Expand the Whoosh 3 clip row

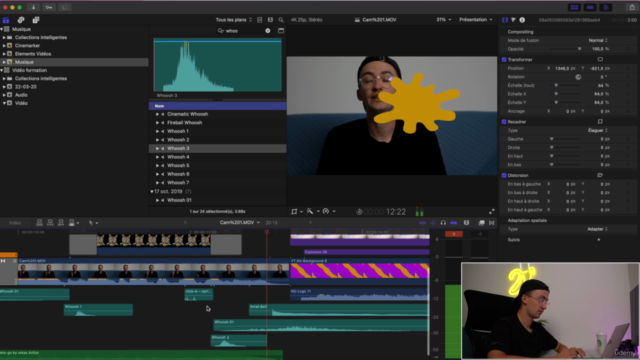(x=157, y=148)
